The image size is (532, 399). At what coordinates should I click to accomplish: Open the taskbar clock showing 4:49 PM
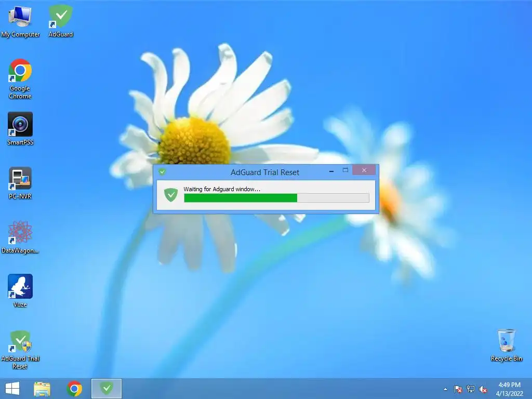[509, 389]
